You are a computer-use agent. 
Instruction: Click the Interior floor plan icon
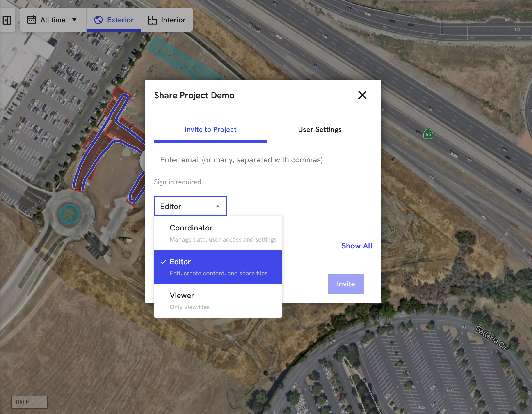(152, 20)
